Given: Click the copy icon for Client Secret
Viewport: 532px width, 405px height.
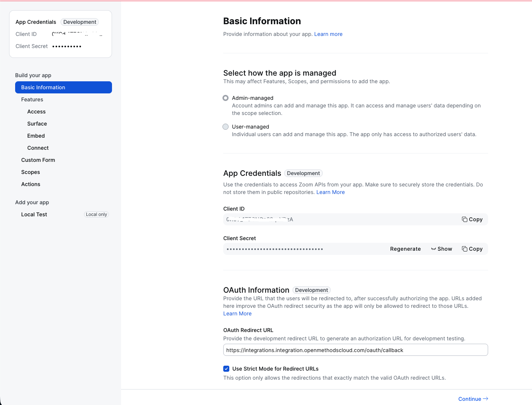Looking at the screenshot, I should [464, 249].
